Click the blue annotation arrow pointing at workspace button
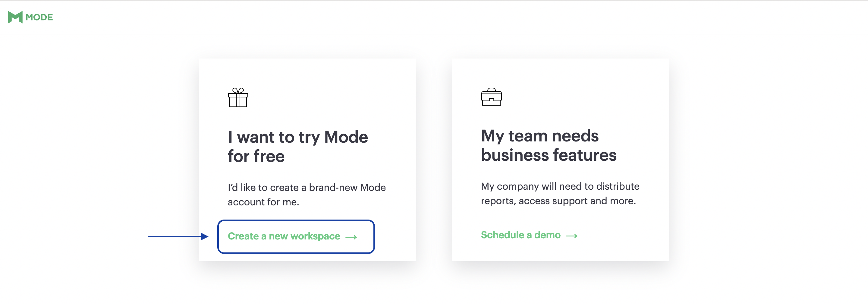This screenshot has width=868, height=304. [x=178, y=236]
